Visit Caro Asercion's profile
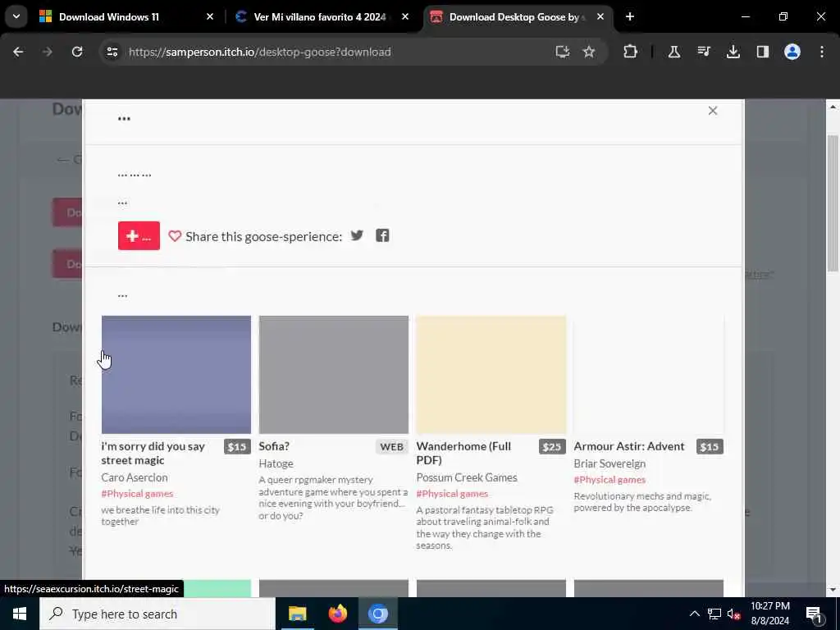 (x=135, y=477)
